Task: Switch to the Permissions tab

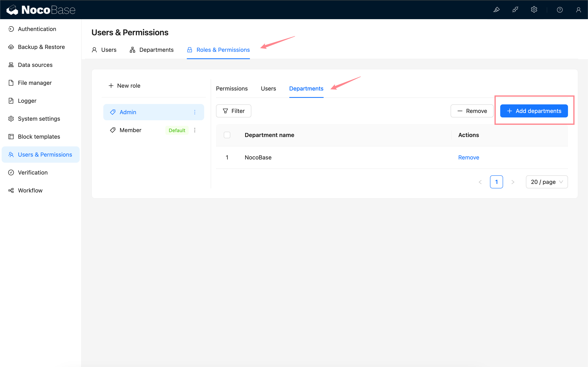Action: pyautogui.click(x=232, y=89)
